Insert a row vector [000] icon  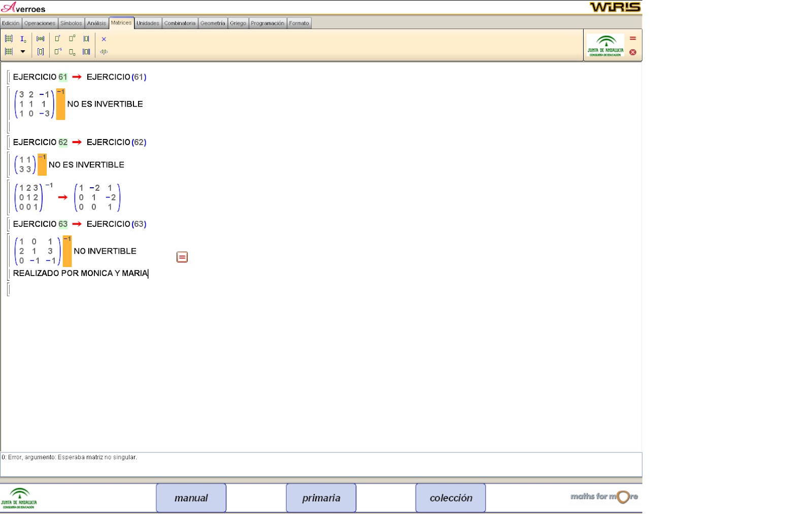tap(41, 39)
